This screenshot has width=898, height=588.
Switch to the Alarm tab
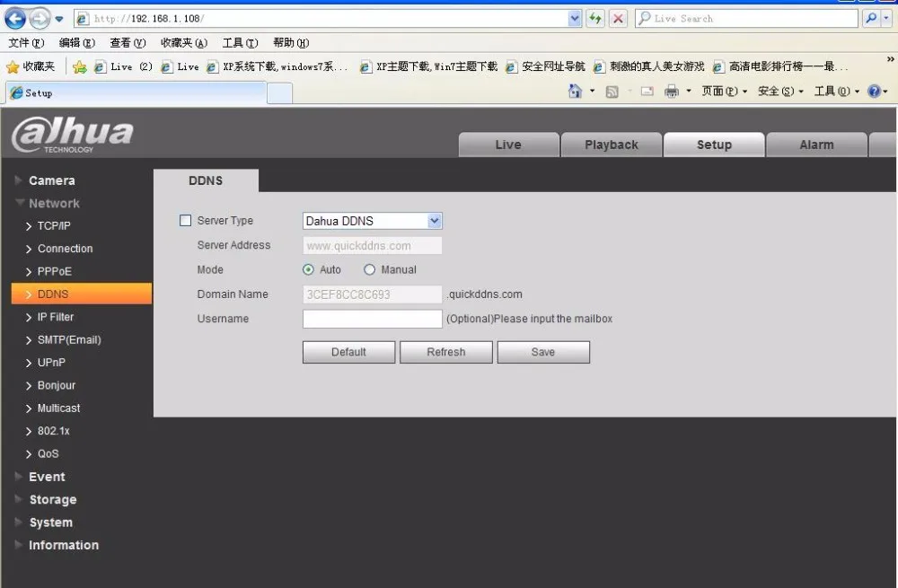point(816,145)
